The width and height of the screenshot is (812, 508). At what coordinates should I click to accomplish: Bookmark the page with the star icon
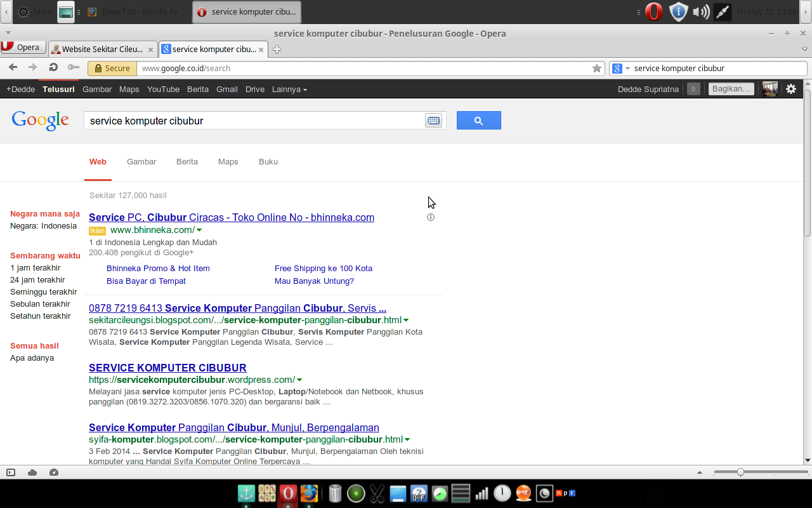coord(596,68)
